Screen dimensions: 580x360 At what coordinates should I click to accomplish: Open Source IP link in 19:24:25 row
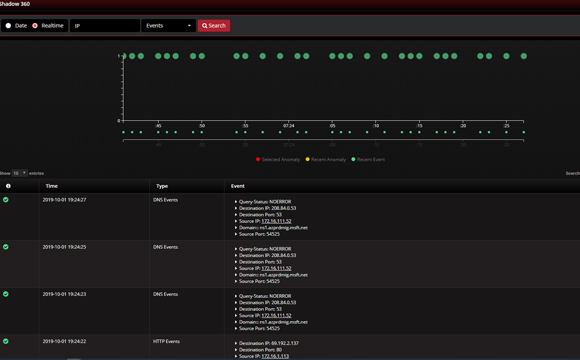[x=276, y=268]
